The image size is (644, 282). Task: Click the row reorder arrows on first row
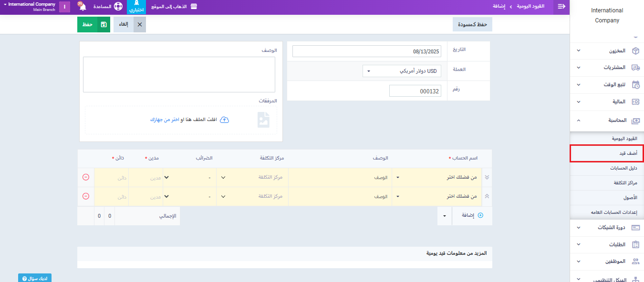487,177
